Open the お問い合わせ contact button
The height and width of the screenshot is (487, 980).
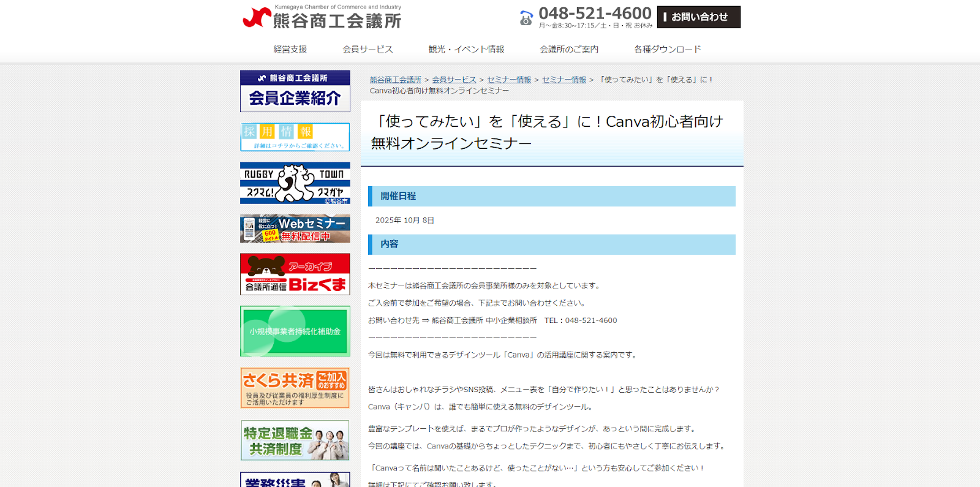pyautogui.click(x=699, y=17)
